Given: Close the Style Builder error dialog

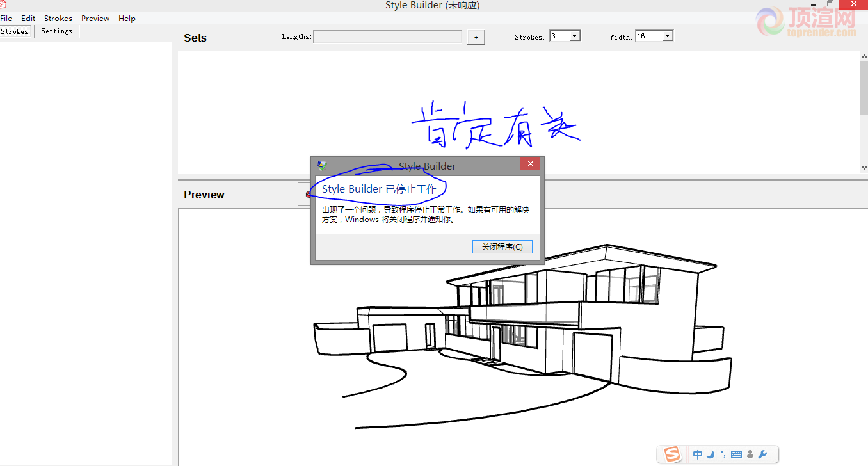Looking at the screenshot, I should (x=530, y=164).
